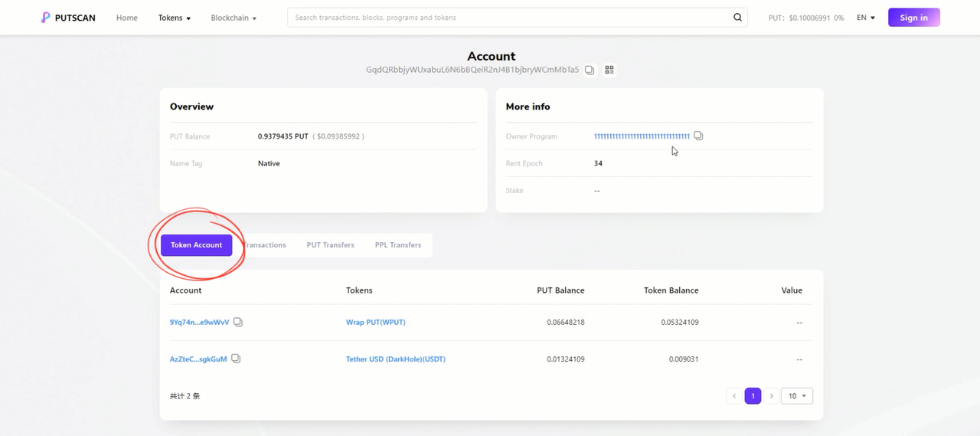
Task: Copy the Owner Program address
Action: click(698, 136)
